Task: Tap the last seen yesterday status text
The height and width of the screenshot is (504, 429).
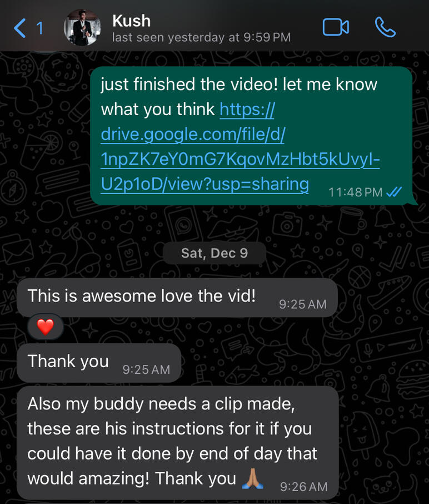Action: [201, 38]
